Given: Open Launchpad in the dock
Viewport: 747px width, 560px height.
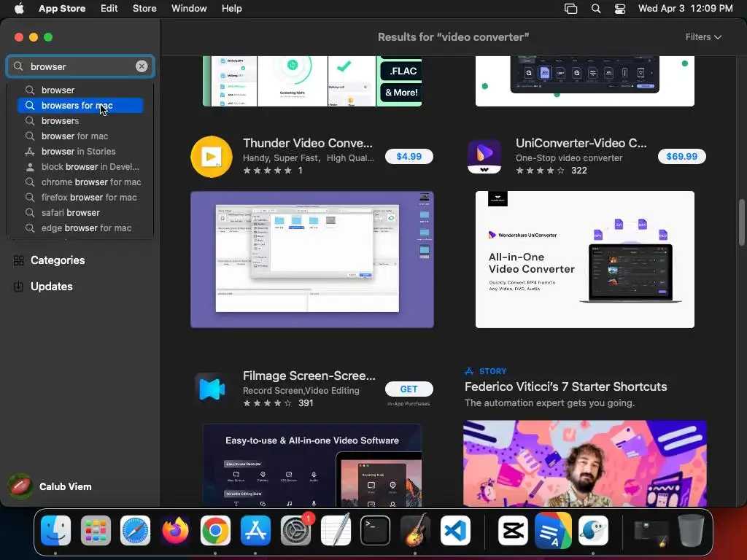Looking at the screenshot, I should coord(96,531).
